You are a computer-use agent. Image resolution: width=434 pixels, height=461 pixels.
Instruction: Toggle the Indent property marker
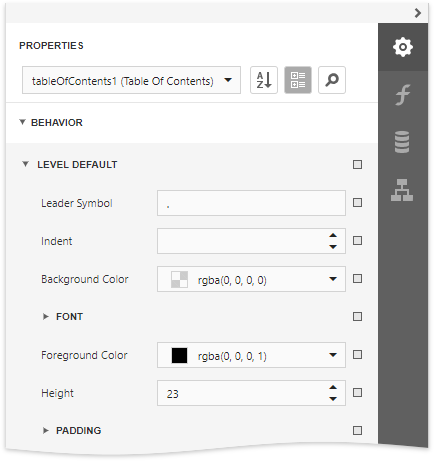[357, 241]
